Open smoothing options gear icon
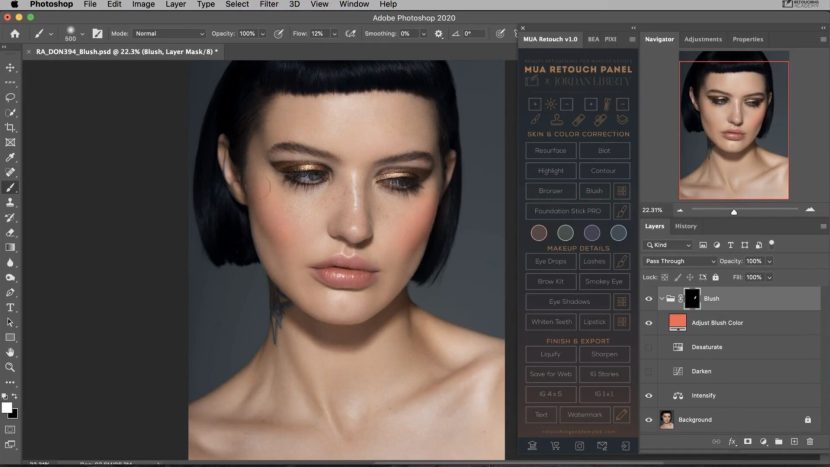The image size is (830, 467). 439,33
